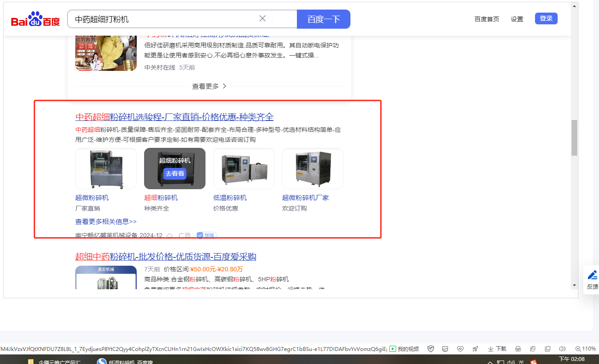
Task: Click the 去看看 button on the product card
Action: point(175,174)
